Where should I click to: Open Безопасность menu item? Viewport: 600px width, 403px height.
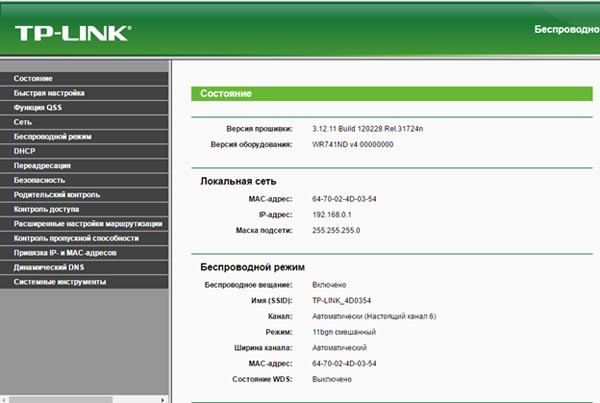pyautogui.click(x=84, y=180)
